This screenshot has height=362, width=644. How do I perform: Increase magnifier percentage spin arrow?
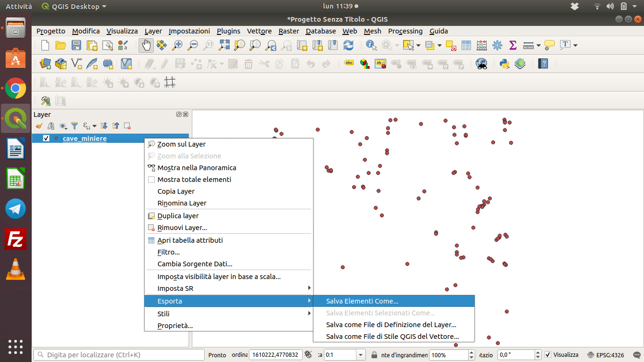(471, 353)
